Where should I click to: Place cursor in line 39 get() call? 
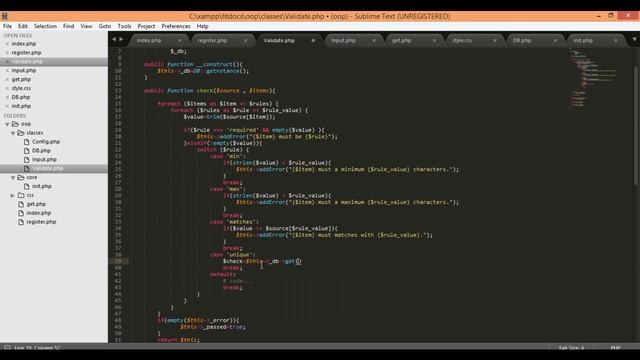pos(298,261)
